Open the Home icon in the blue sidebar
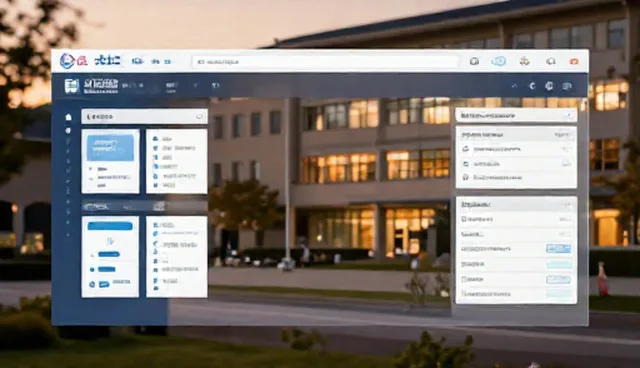Viewport: 640px width, 368px height. click(x=68, y=117)
